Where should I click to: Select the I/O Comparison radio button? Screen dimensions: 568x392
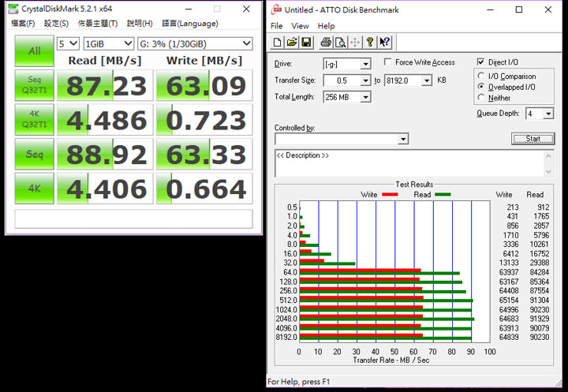(x=482, y=76)
